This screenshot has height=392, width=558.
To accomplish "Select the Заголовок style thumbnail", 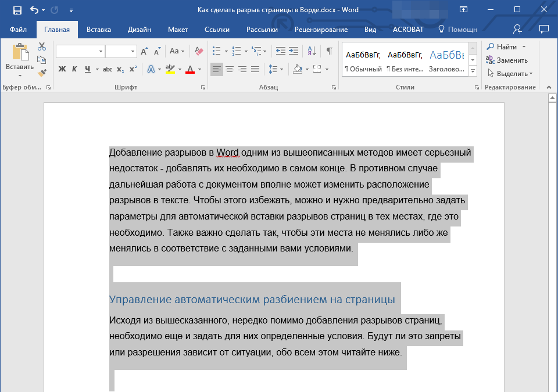I will point(446,61).
